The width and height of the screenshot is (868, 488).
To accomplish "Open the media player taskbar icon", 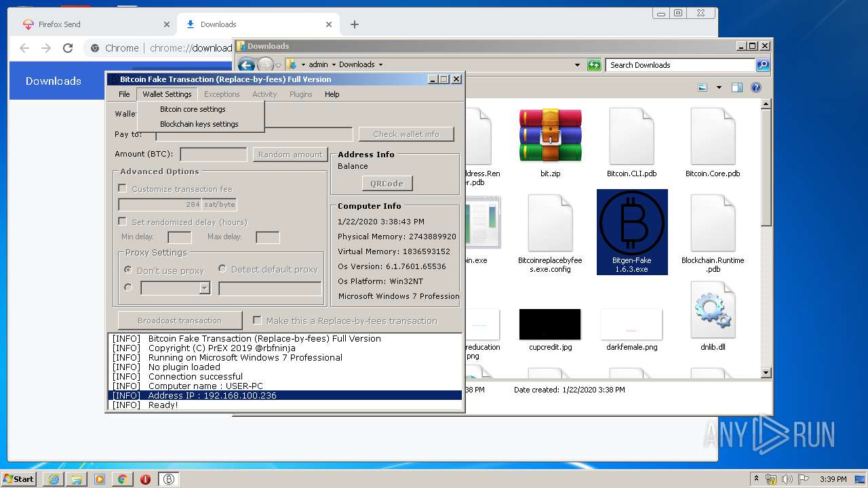I will click(x=100, y=479).
